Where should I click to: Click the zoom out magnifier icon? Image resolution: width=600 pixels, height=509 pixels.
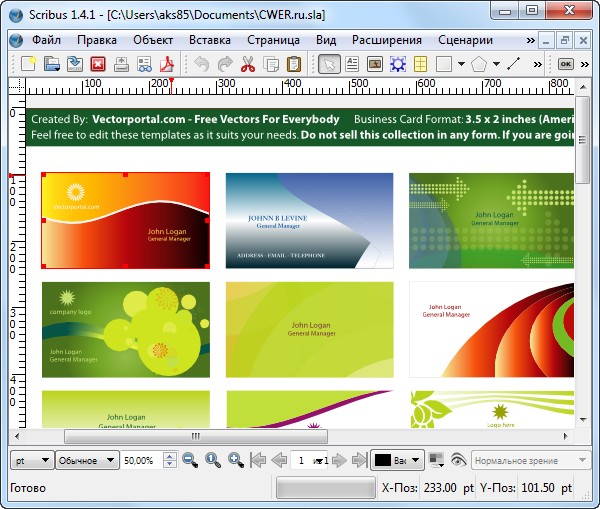click(189, 460)
